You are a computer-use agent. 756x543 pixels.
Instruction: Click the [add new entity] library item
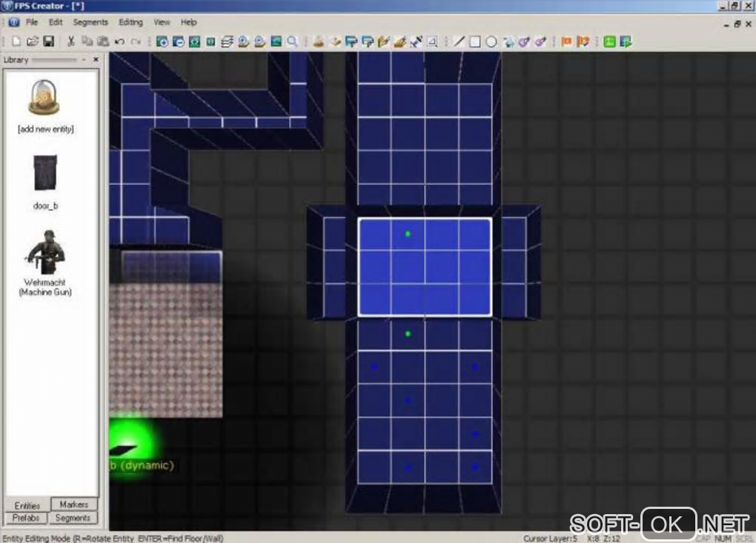click(x=45, y=107)
